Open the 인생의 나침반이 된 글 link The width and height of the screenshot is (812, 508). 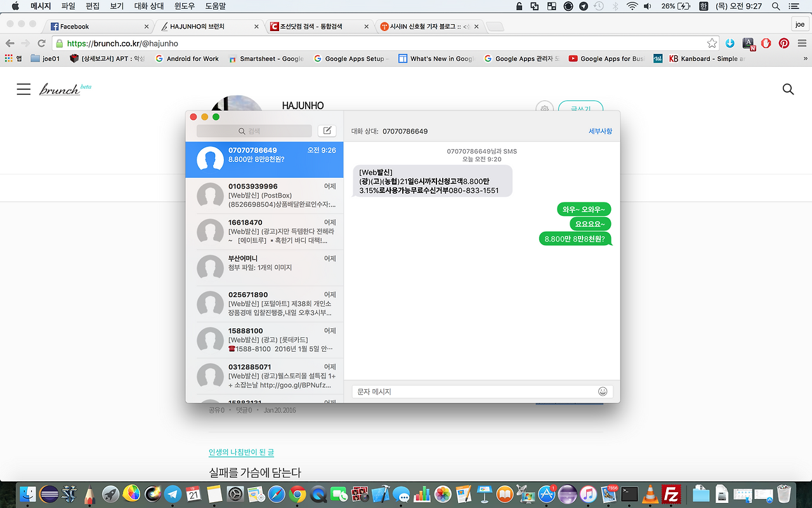241,452
